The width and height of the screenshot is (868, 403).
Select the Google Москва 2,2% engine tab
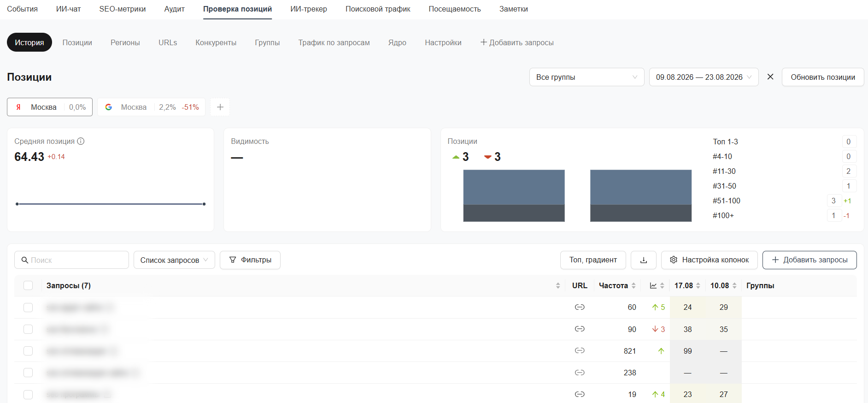tap(152, 107)
